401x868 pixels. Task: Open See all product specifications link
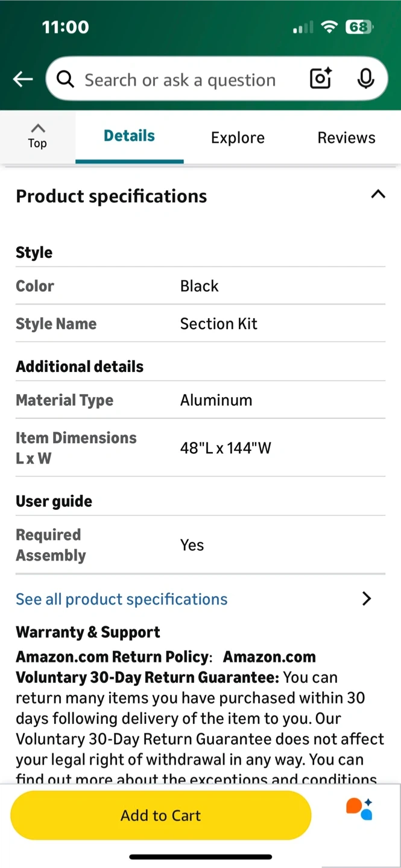(122, 599)
